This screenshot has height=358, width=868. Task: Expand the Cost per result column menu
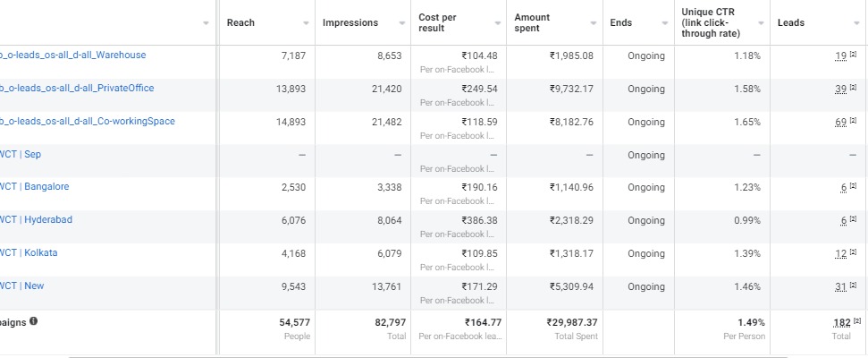(498, 22)
